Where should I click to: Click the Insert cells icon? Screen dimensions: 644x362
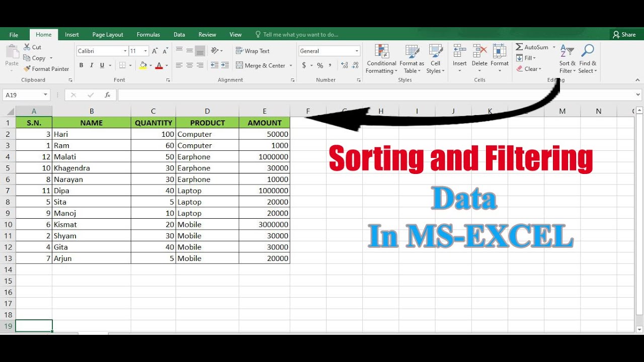point(459,51)
